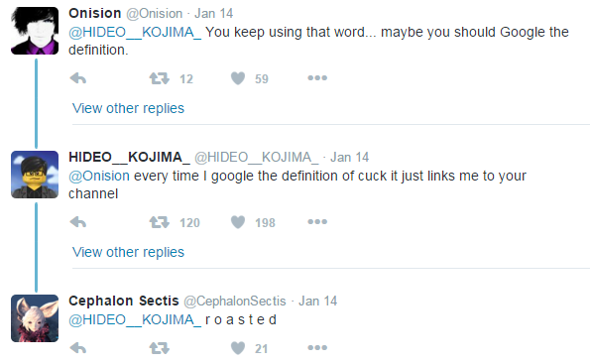Retweet Cephalon Sectis's roasted tweet

point(160,348)
